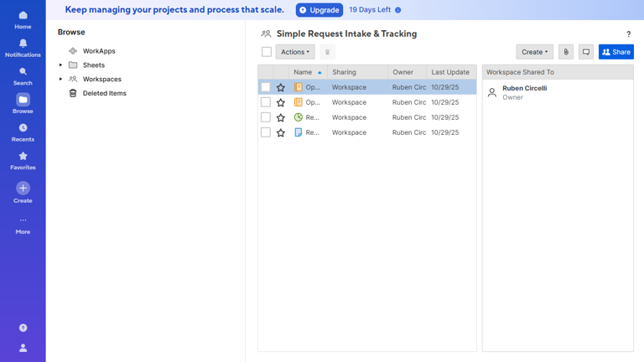Click 19 Days Left text

point(370,10)
